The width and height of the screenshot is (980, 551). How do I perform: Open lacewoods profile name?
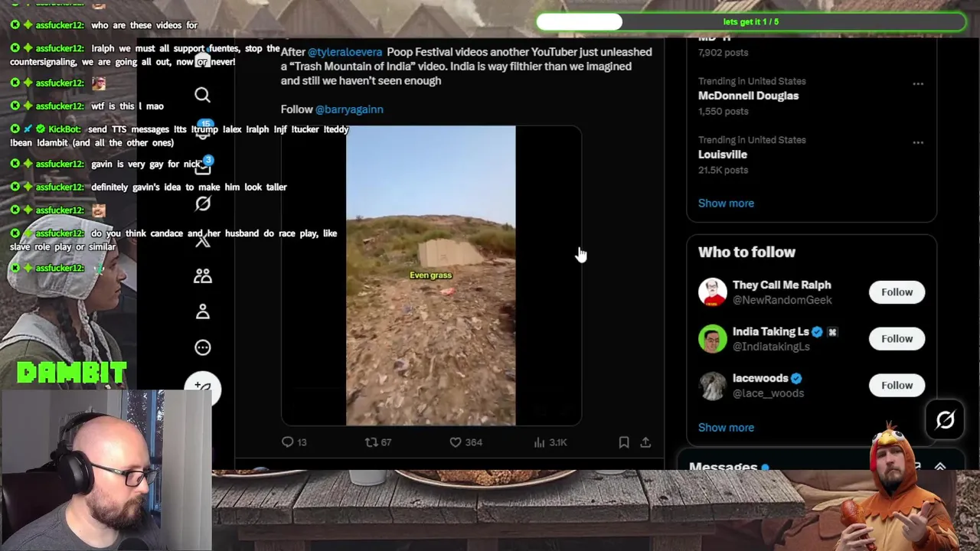(x=760, y=378)
